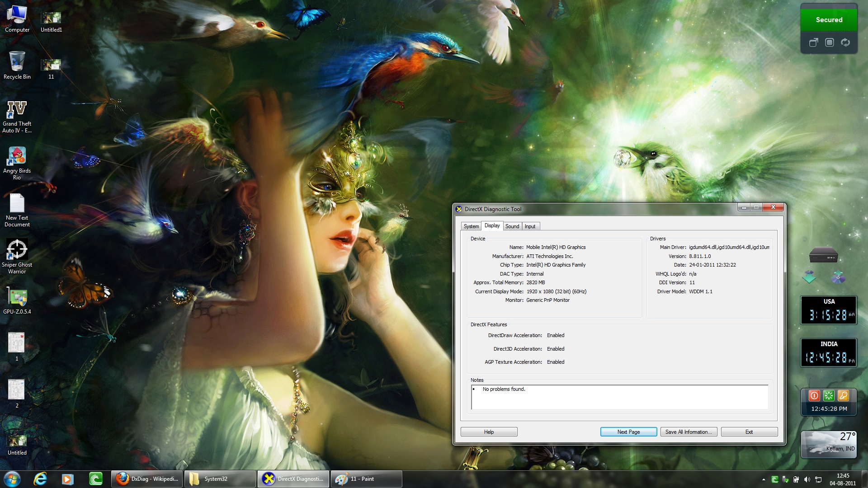Click the green tray app icon

[x=774, y=479]
